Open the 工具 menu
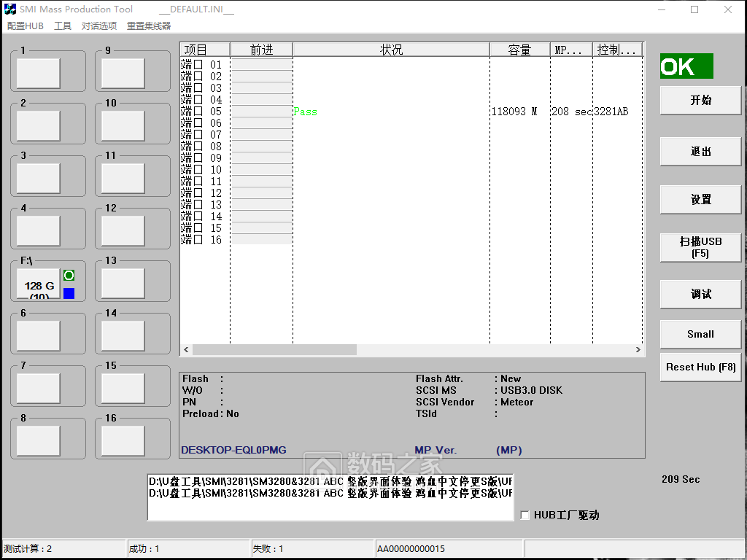Screen dimensions: 747x560 (x=63, y=26)
